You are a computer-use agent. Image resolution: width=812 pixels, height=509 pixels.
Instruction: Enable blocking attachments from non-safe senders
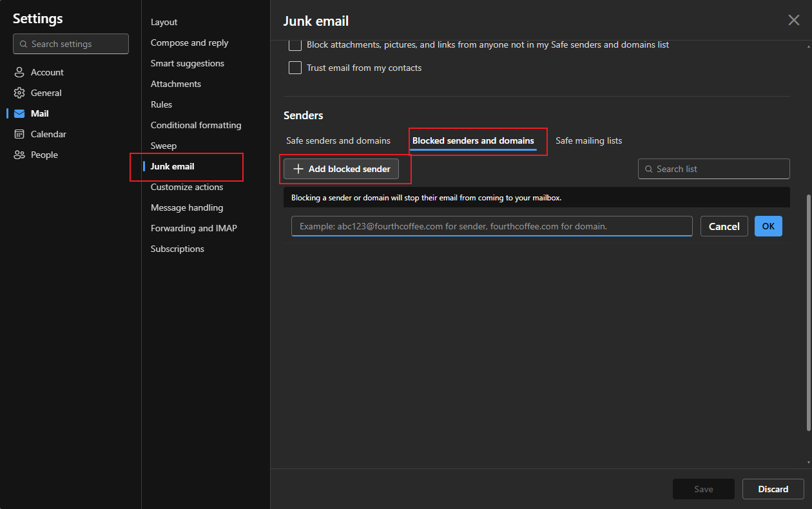[x=295, y=44]
